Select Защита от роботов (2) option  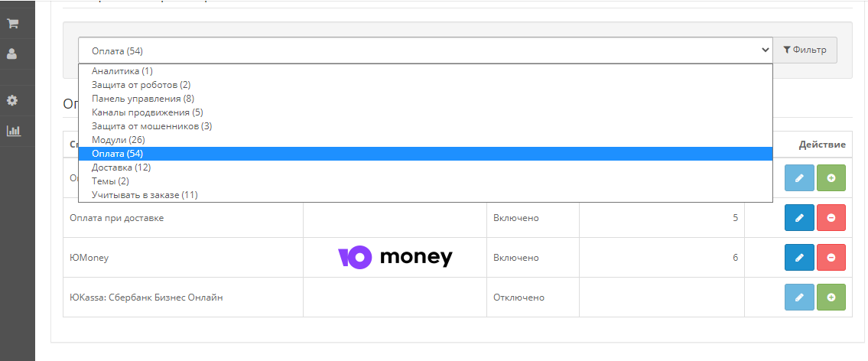point(141,85)
